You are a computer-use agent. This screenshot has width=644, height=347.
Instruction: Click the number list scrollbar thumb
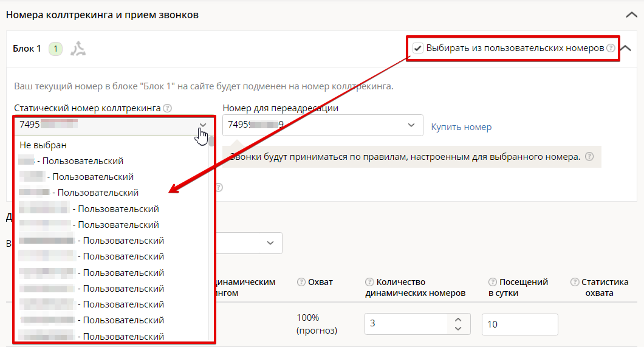click(211, 141)
